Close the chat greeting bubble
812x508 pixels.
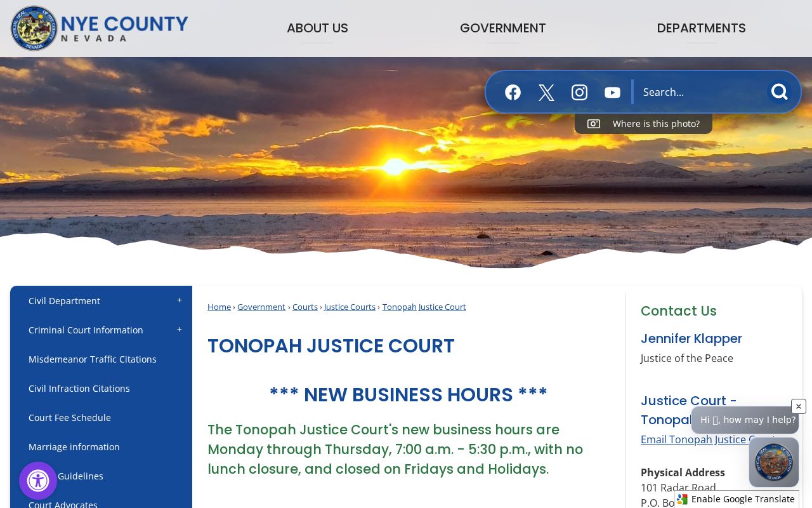(799, 406)
